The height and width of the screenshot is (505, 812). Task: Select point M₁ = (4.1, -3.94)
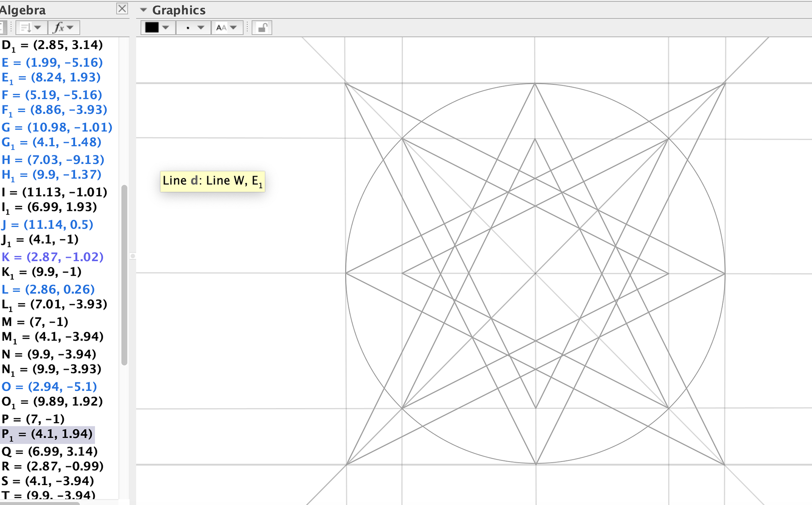coord(52,337)
